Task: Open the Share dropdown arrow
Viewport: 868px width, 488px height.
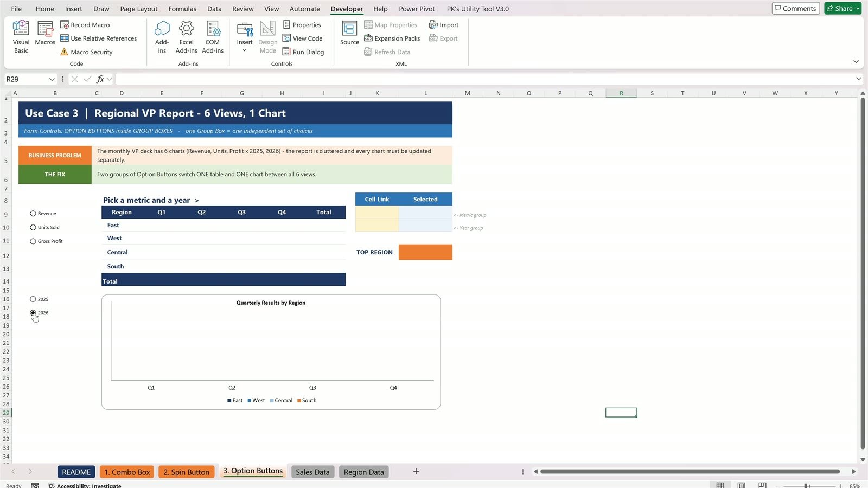Action: pos(858,9)
